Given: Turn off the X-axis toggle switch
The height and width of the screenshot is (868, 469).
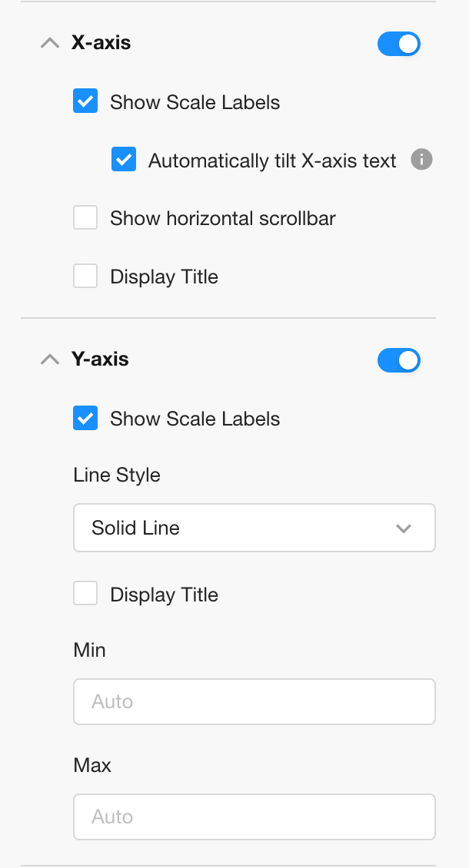Looking at the screenshot, I should tap(398, 44).
